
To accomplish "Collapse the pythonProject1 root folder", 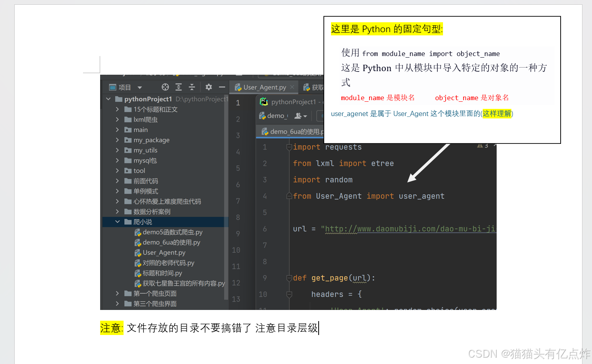I will click(108, 99).
